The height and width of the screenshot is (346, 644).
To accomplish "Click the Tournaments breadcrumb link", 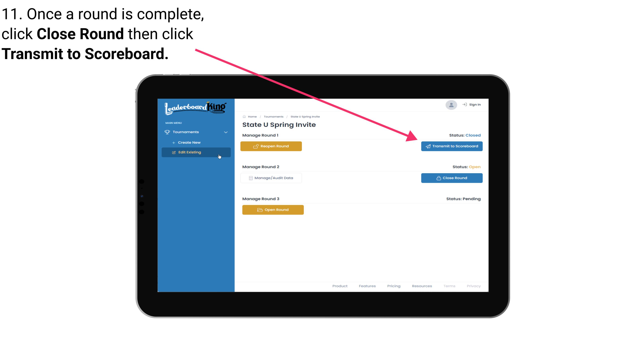I will [273, 116].
